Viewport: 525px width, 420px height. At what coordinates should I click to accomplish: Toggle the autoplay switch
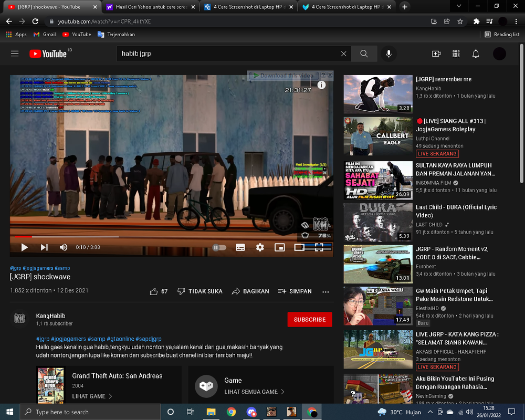pos(219,247)
